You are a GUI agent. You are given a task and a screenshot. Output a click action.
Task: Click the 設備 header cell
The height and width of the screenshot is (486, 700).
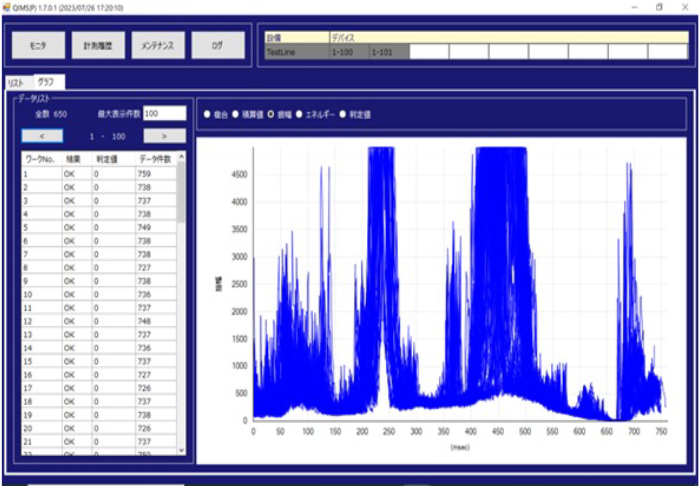297,37
